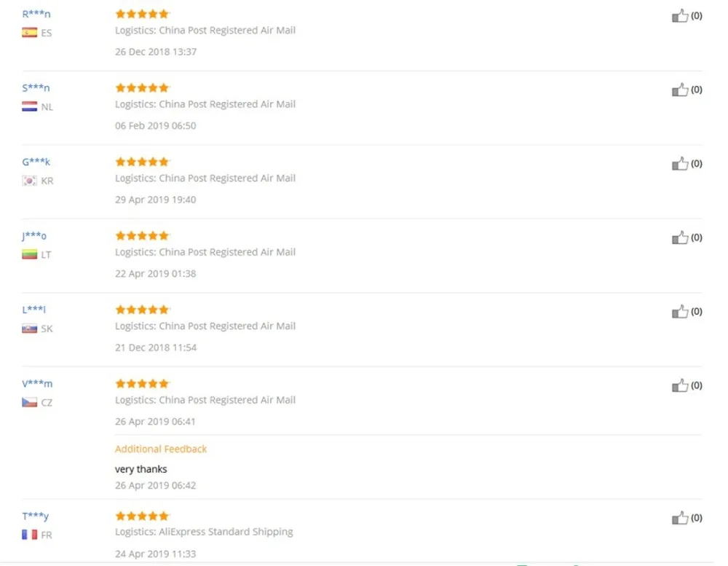Open reviewer profile G***k
Image resolution: width=728 pixels, height=566 pixels.
(x=36, y=162)
